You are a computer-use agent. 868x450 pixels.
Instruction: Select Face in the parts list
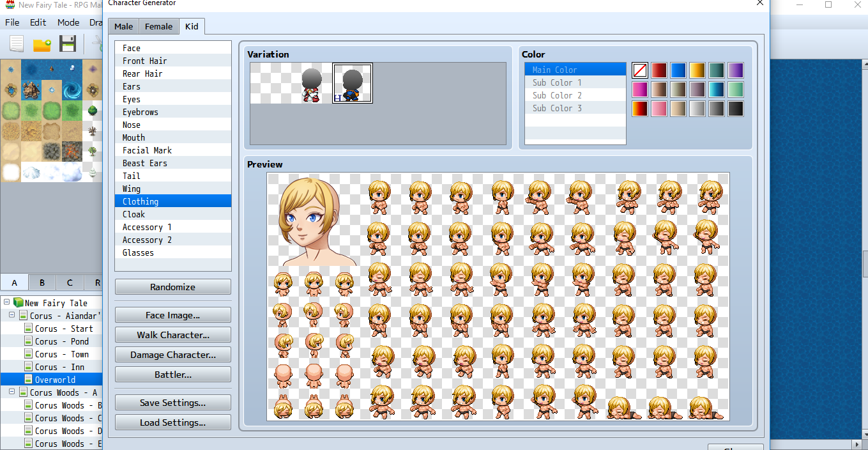pos(173,48)
